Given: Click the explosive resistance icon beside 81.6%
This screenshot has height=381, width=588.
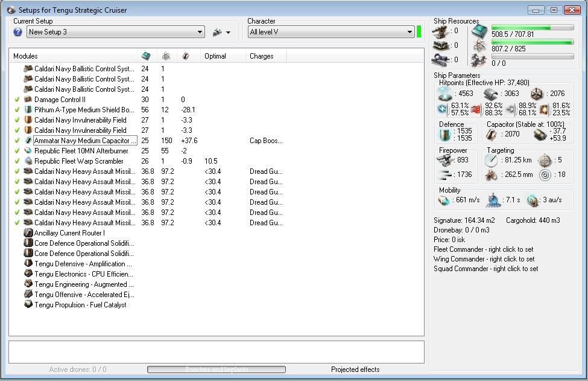Looking at the screenshot, I should (x=544, y=110).
